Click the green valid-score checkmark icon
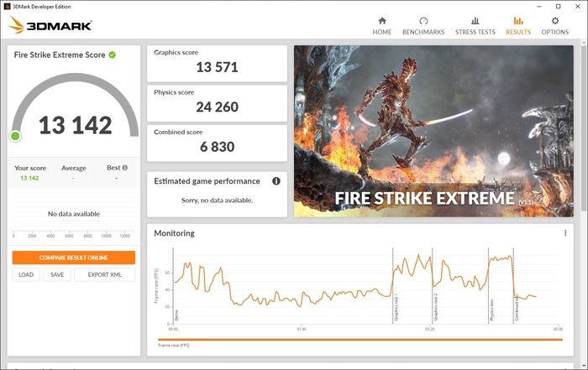This screenshot has height=370, width=588. 113,55
